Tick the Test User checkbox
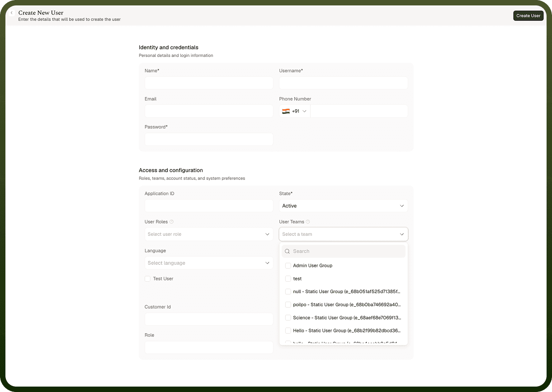 pos(147,279)
